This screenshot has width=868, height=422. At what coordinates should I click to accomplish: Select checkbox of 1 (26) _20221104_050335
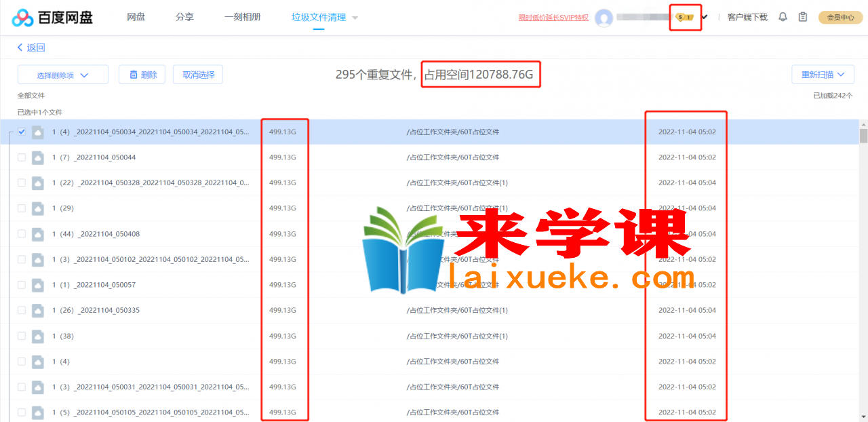(x=22, y=310)
